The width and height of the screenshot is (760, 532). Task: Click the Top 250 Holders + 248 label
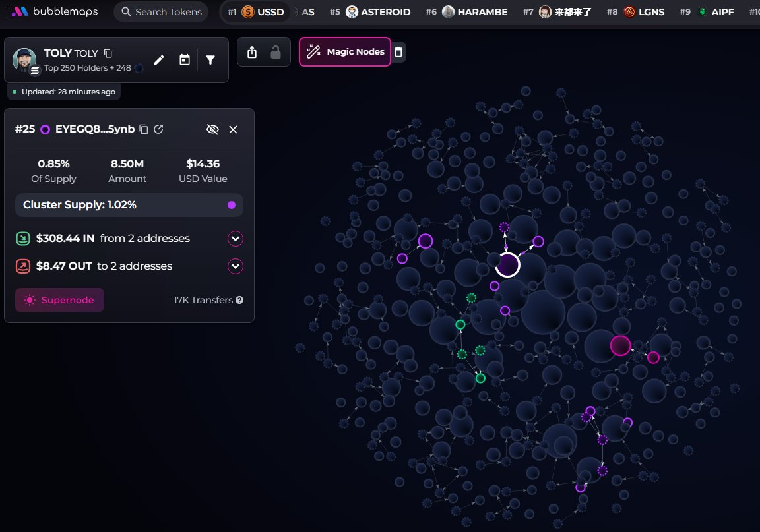87,68
